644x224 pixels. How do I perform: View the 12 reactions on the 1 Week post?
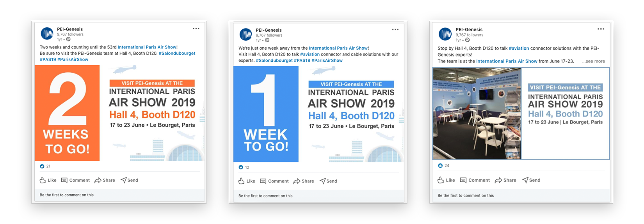pos(244,167)
